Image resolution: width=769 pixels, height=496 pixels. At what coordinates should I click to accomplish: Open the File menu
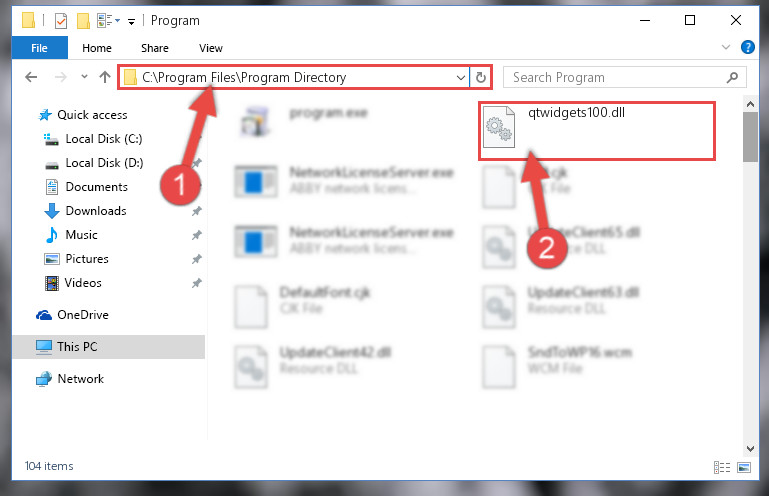pyautogui.click(x=39, y=48)
